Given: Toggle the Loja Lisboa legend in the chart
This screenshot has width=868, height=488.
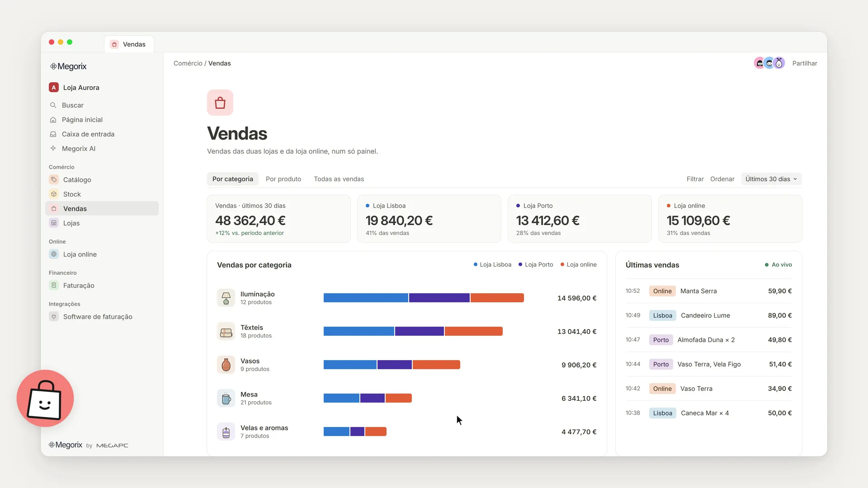Looking at the screenshot, I should [492, 265].
